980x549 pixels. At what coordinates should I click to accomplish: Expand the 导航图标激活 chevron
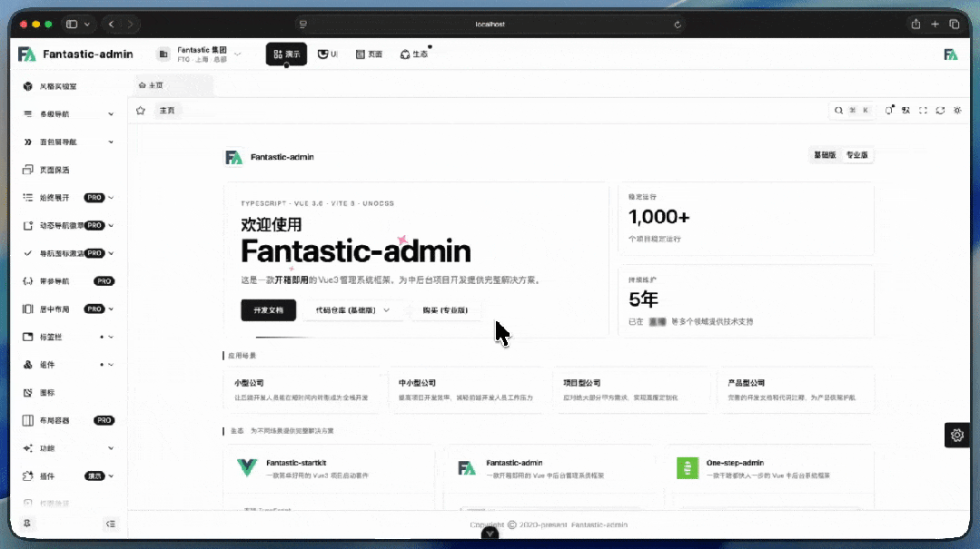pos(111,253)
